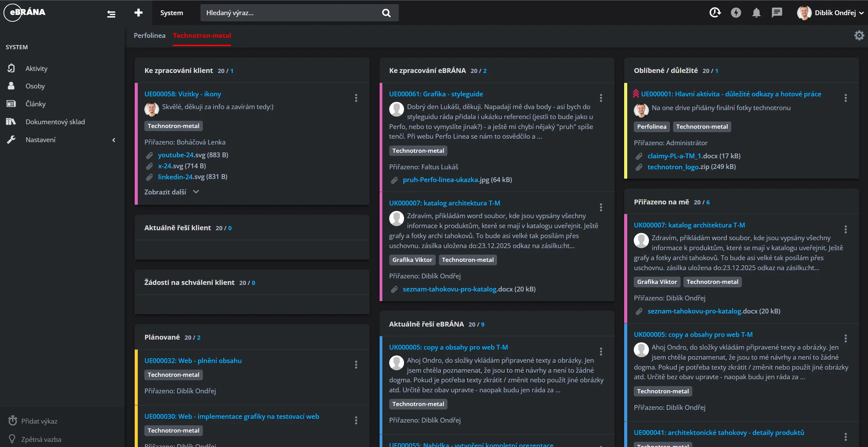Click paperclip icon next to pruh-Perfo-linea-ukazka.jpg
Screen dimensions: 868x447
(394, 180)
